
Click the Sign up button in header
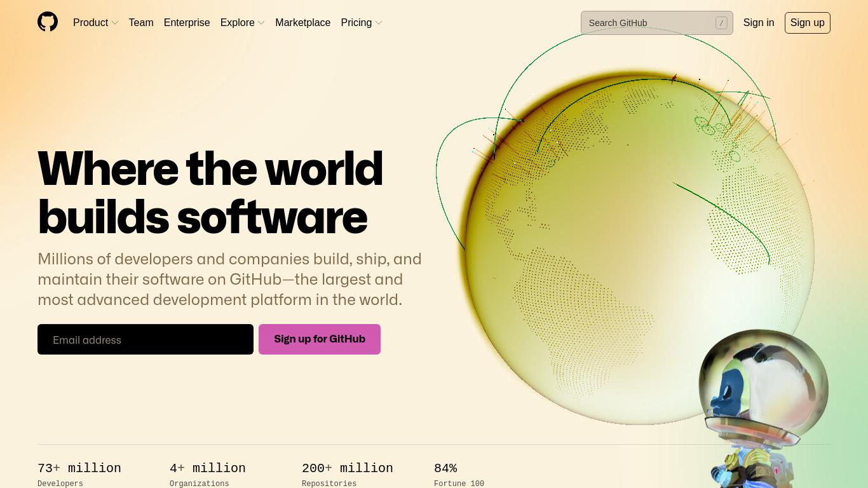pyautogui.click(x=808, y=23)
